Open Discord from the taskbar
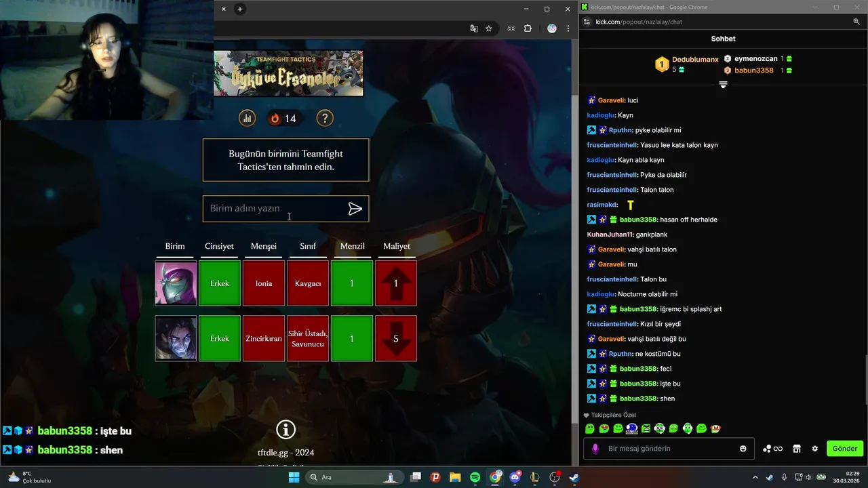The width and height of the screenshot is (868, 488). point(515,477)
